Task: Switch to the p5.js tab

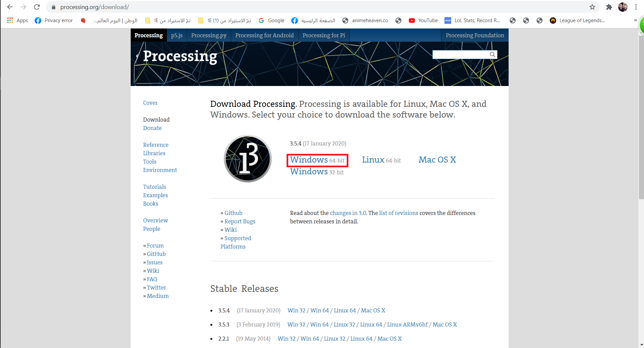Action: tap(177, 35)
